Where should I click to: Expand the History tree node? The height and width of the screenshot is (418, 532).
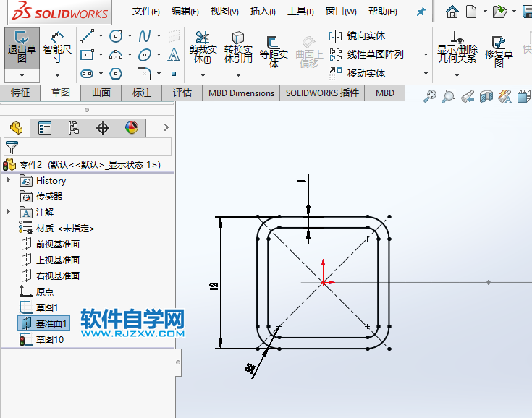click(x=9, y=180)
